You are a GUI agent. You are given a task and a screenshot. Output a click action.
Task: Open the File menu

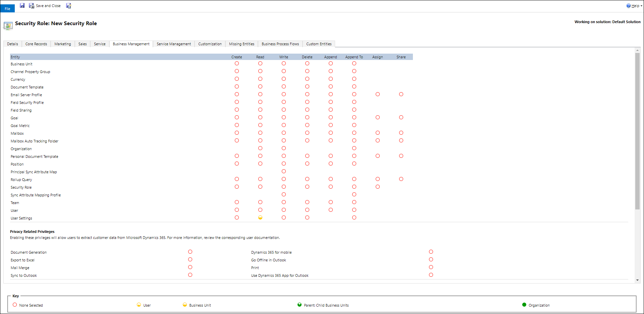click(x=7, y=8)
